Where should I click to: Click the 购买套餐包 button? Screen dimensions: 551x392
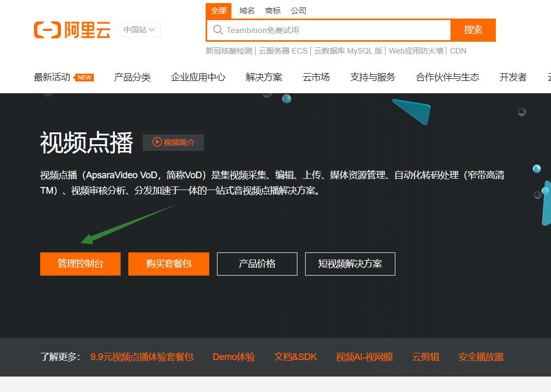[169, 264]
